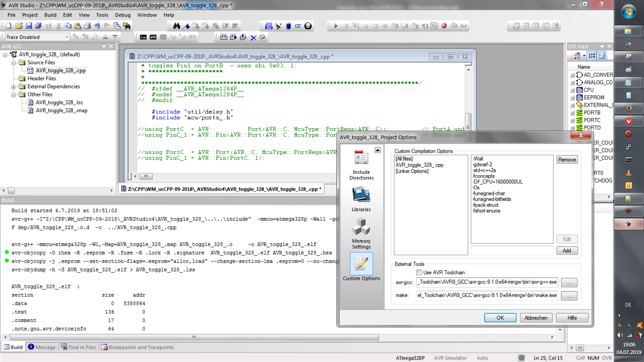Open the Debug menu

coord(123,15)
